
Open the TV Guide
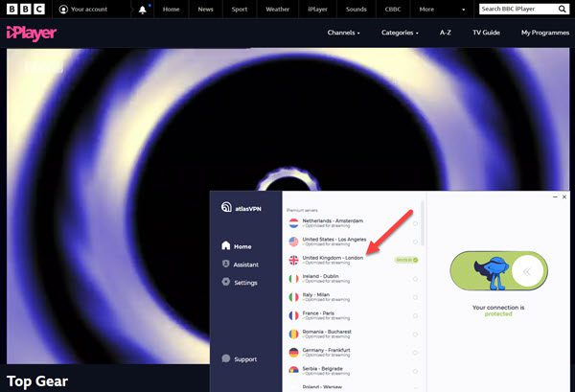click(486, 33)
